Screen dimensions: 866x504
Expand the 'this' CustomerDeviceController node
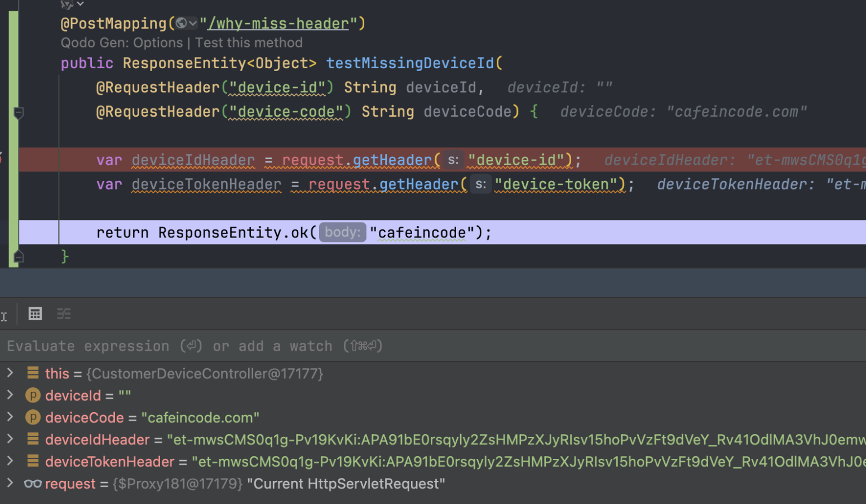(x=10, y=373)
